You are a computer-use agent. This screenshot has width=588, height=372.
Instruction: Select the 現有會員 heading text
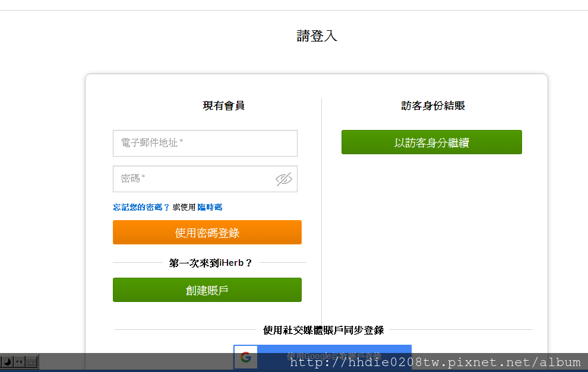[223, 106]
